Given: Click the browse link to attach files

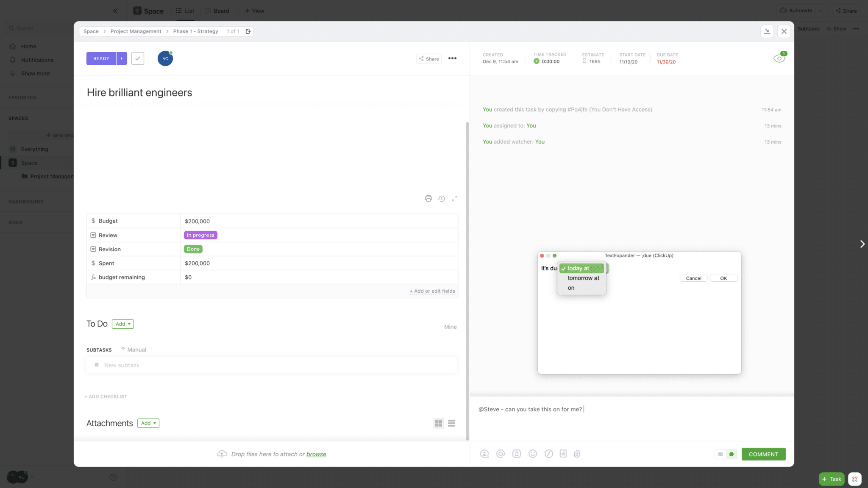Looking at the screenshot, I should click(x=316, y=454).
